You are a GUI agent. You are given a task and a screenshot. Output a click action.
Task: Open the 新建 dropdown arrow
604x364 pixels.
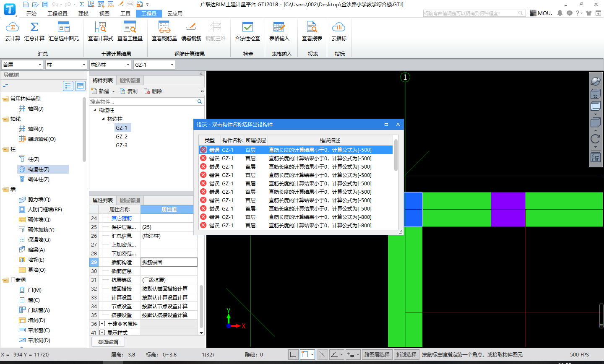click(x=113, y=91)
